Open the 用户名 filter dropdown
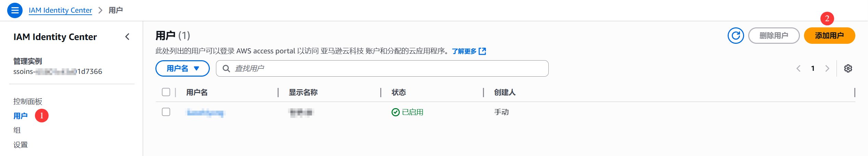The image size is (868, 156). coord(182,68)
